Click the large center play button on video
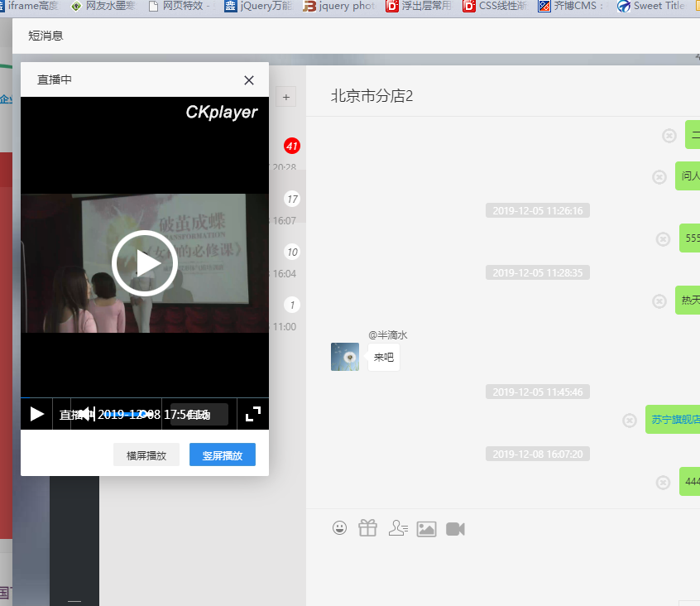This screenshot has height=606, width=700. (145, 263)
